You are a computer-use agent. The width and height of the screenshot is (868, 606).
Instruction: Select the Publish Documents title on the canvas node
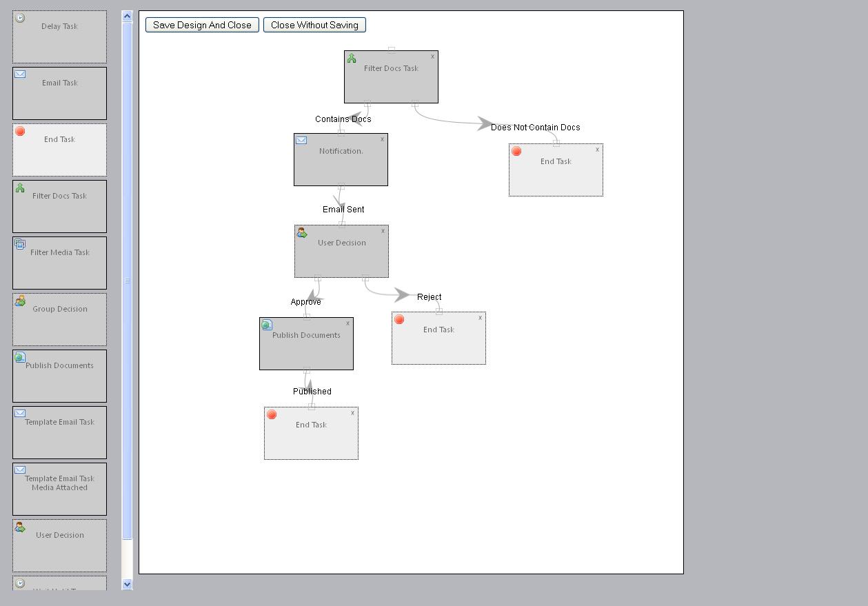pyautogui.click(x=306, y=335)
